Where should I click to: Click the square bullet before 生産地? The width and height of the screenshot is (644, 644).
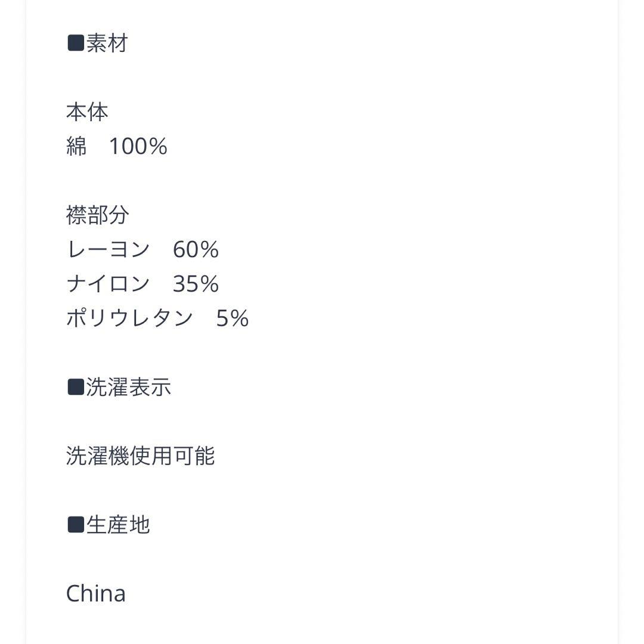[76, 525]
